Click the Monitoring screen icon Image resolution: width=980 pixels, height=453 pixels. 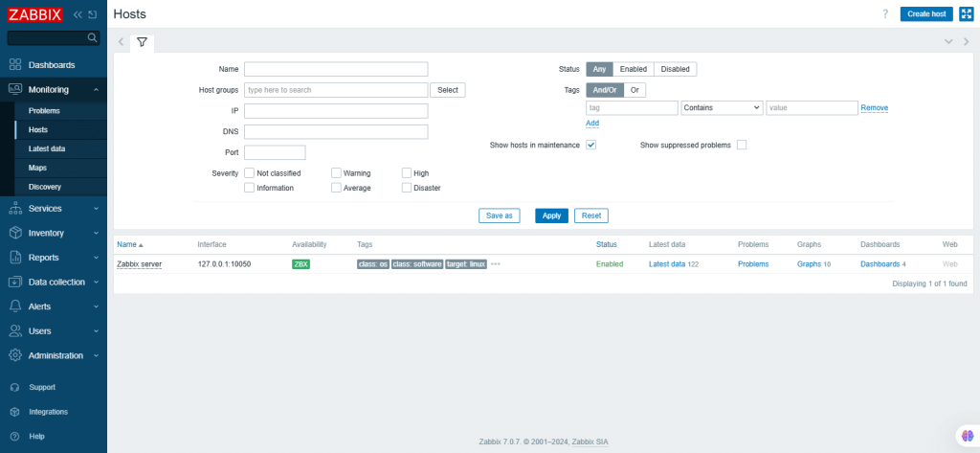(x=15, y=89)
